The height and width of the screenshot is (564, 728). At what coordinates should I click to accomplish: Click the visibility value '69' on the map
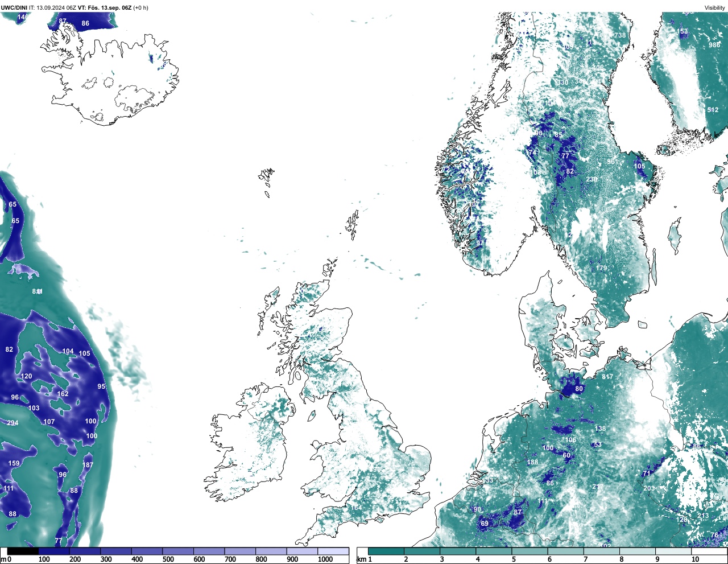(485, 524)
